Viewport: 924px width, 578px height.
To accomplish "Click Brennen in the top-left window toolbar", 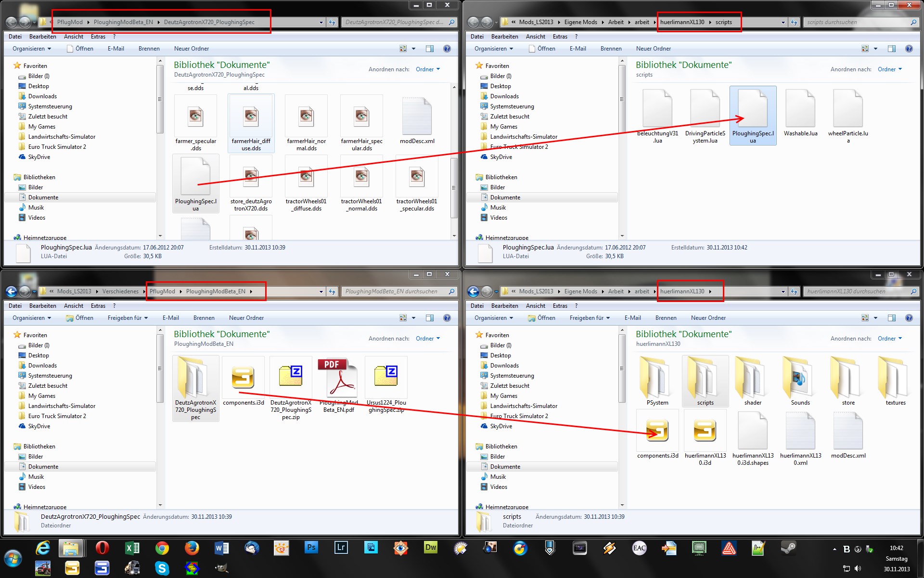I will [149, 49].
